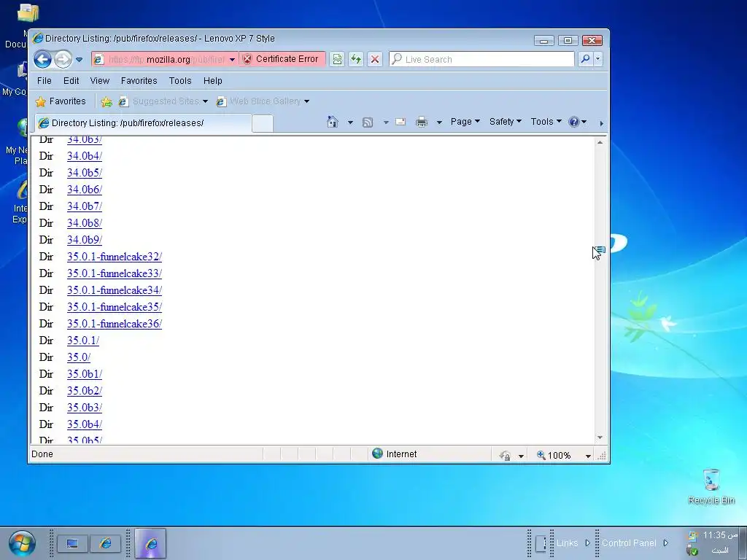Open the Edit menu
The image size is (747, 560).
[x=71, y=80]
